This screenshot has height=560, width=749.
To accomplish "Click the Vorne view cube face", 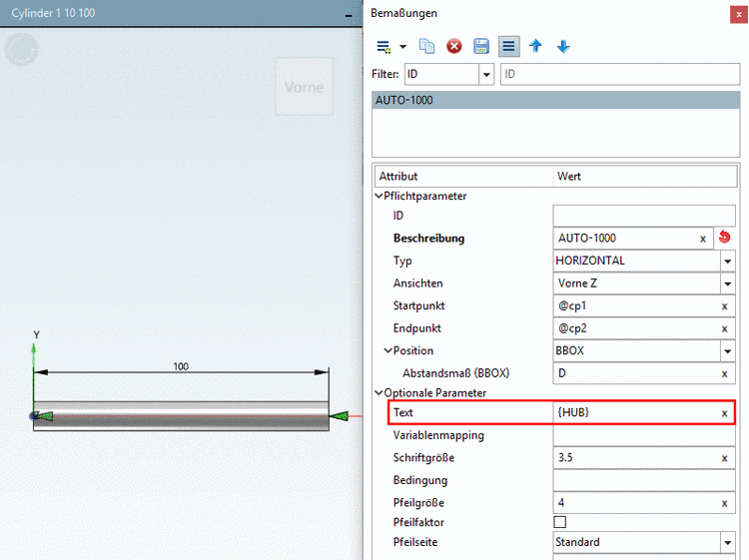I will pyautogui.click(x=304, y=87).
